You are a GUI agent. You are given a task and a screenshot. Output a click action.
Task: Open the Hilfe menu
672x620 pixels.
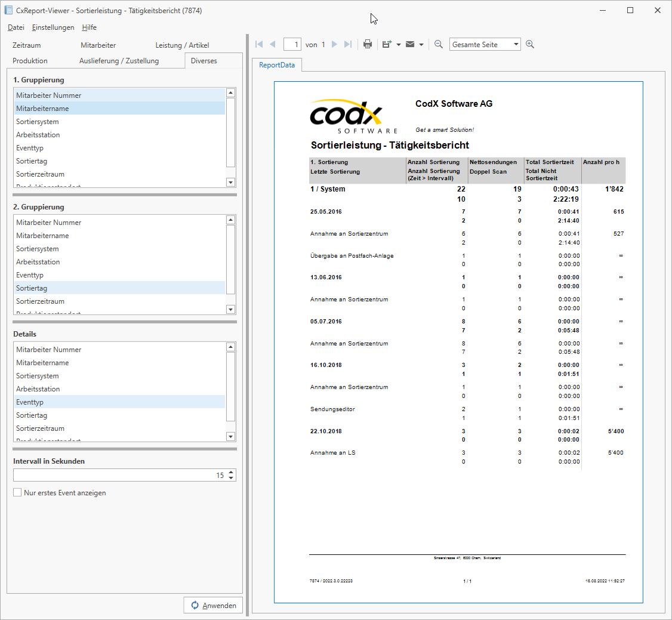[89, 27]
